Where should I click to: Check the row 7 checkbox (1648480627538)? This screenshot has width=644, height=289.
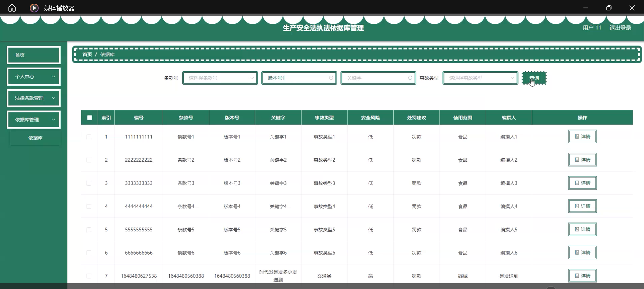(89, 276)
